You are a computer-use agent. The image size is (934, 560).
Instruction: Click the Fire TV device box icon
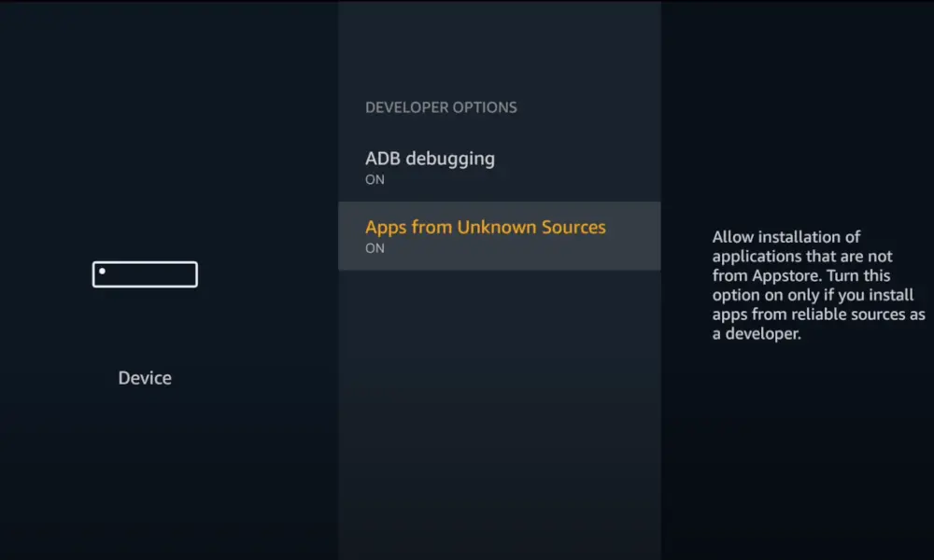click(145, 274)
